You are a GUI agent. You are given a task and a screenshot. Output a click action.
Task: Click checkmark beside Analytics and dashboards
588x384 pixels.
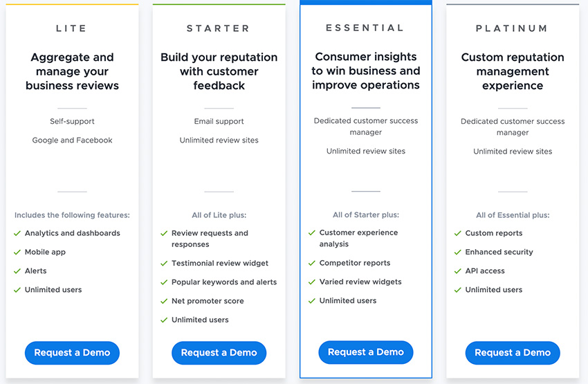click(17, 233)
